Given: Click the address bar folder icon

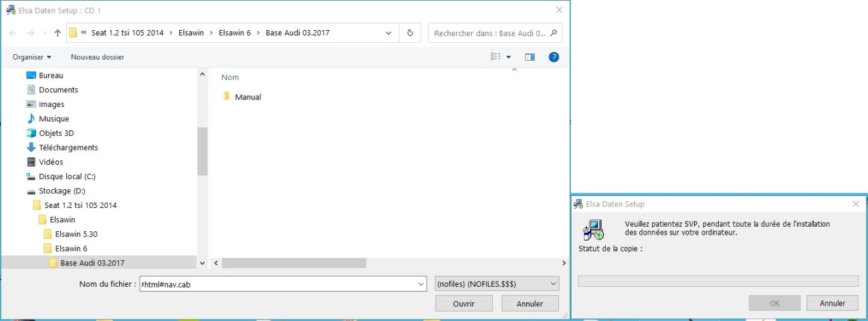Looking at the screenshot, I should pos(73,33).
